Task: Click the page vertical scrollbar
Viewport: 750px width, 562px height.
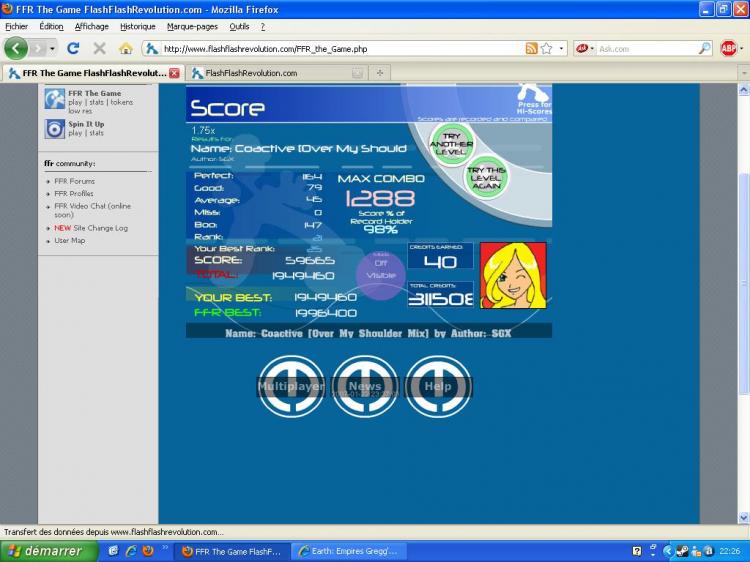Action: [x=742, y=280]
